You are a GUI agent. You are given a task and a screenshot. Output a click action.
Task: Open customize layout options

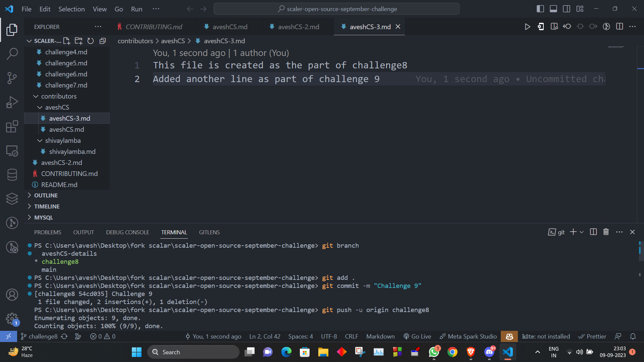coord(580,9)
